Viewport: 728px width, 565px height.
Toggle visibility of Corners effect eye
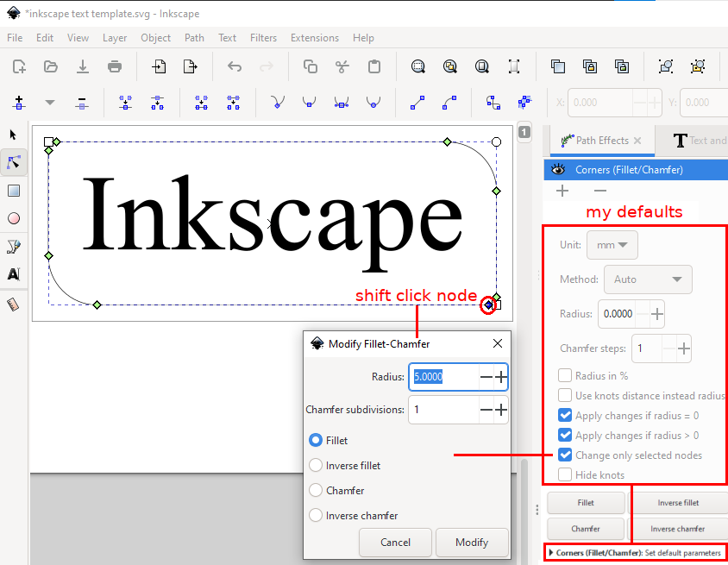coord(558,169)
